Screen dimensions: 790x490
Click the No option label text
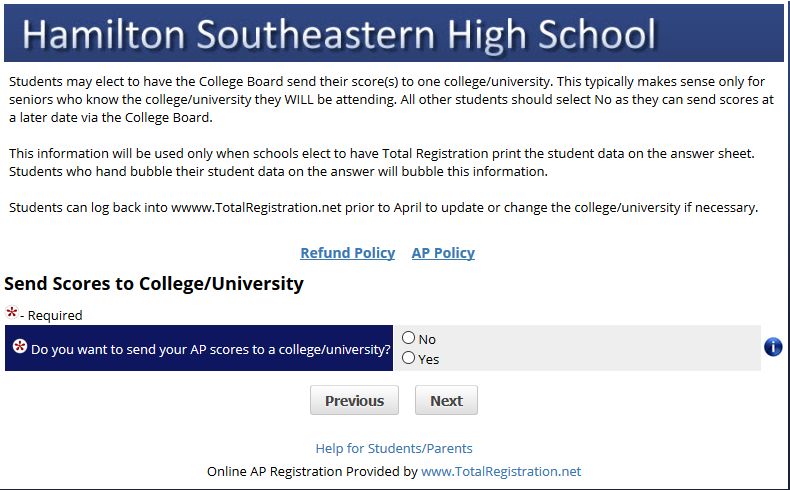[427, 339]
